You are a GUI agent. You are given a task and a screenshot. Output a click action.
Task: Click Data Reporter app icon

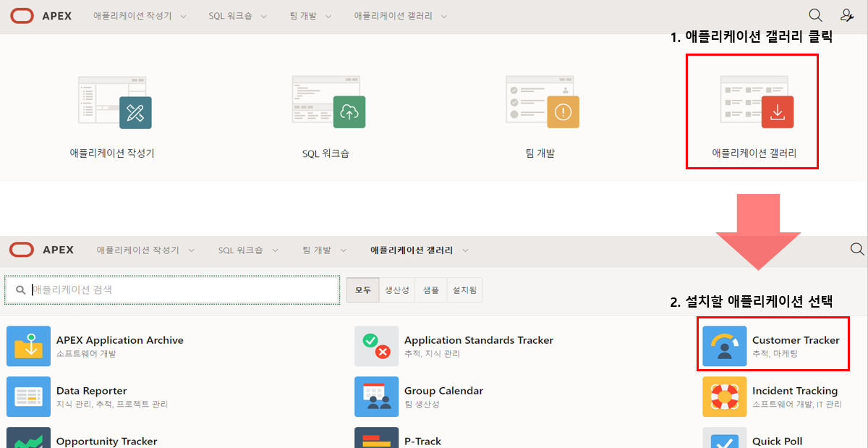point(29,397)
